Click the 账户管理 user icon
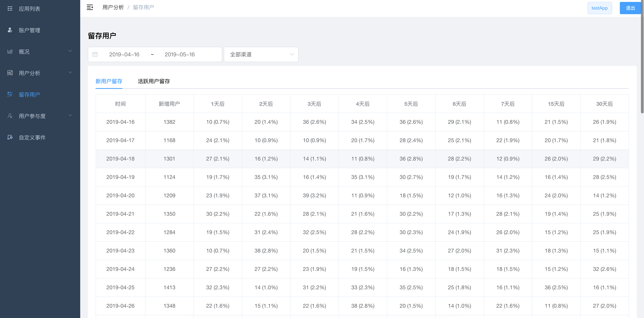This screenshot has width=644, height=318. 10,30
